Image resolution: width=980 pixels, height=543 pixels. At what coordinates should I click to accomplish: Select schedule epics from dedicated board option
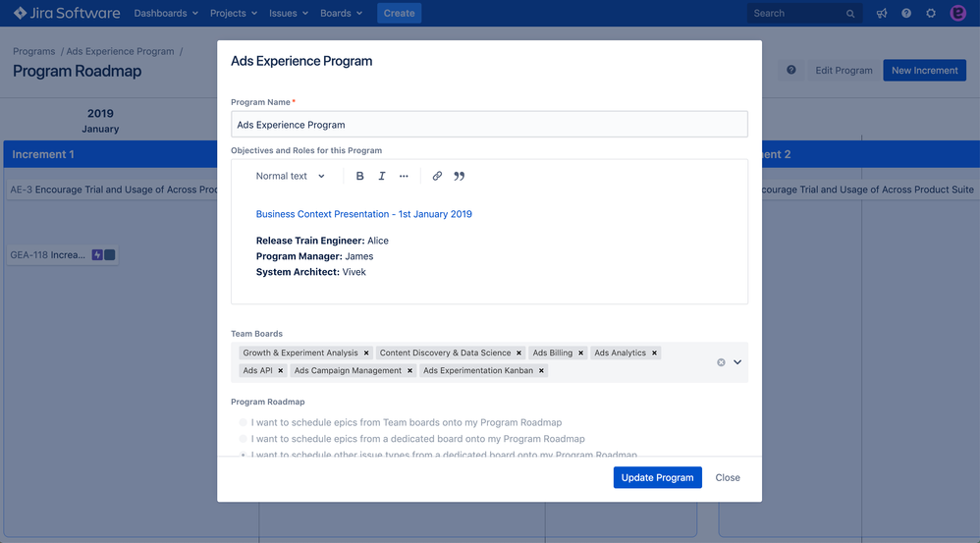[x=244, y=439]
